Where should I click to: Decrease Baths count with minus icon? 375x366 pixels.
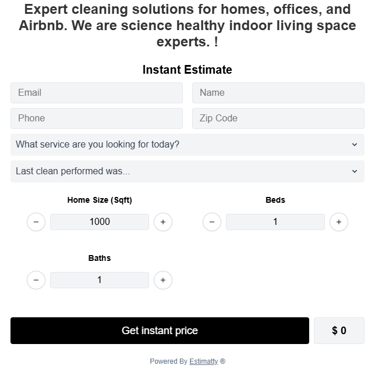pyautogui.click(x=36, y=280)
